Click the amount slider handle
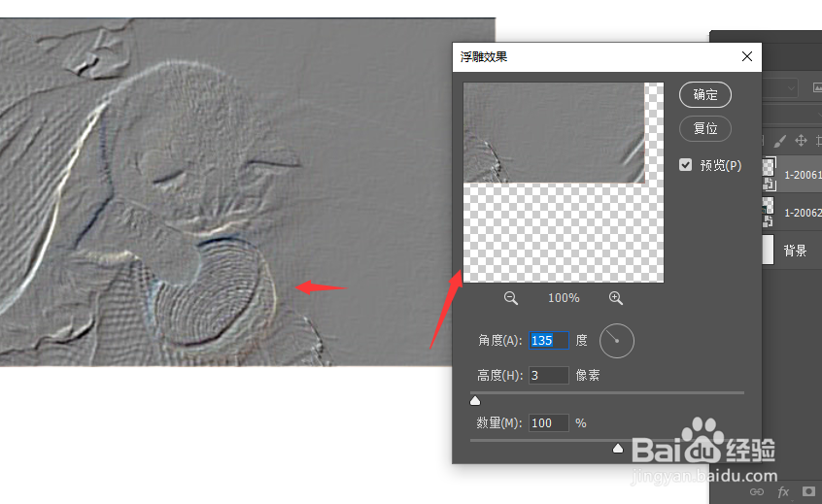This screenshot has height=504, width=822. pyautogui.click(x=618, y=448)
